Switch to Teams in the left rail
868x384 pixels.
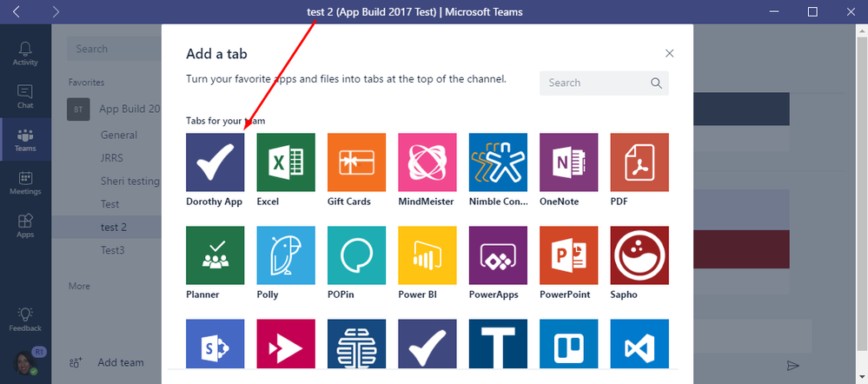(25, 139)
